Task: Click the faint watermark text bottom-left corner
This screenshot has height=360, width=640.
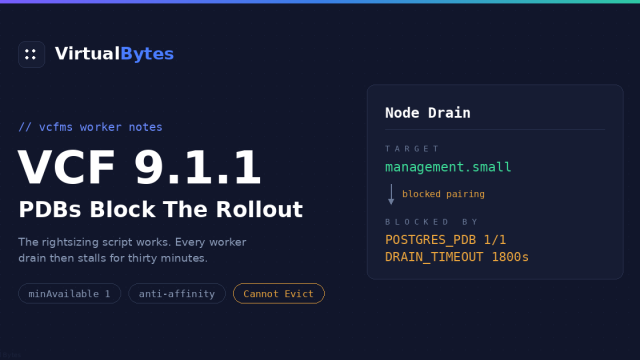Action: click(11, 355)
